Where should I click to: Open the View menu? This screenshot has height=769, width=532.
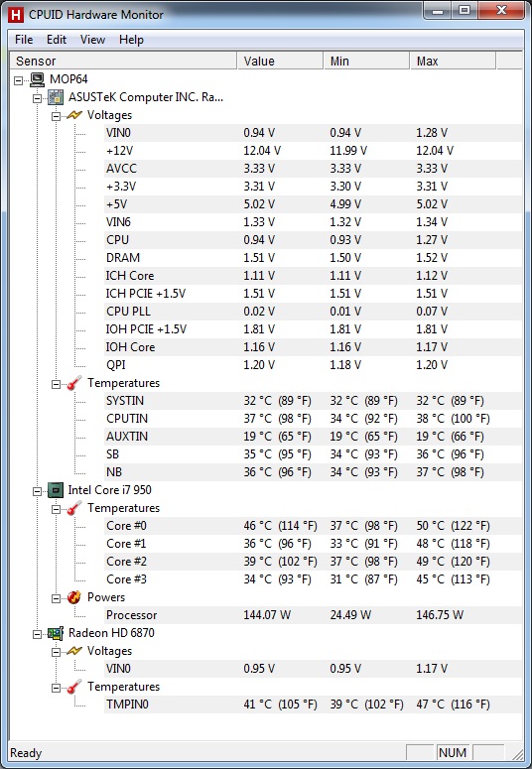click(x=92, y=40)
